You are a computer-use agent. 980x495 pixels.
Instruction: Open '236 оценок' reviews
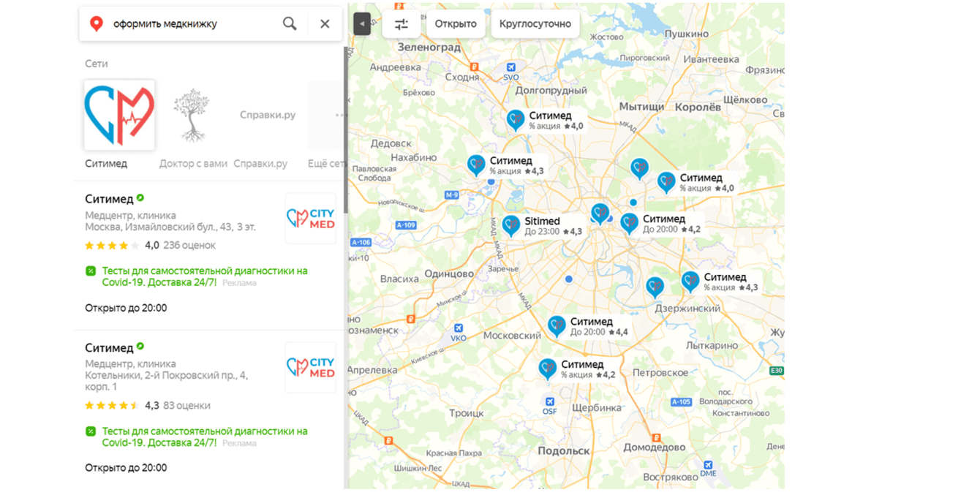tap(189, 245)
